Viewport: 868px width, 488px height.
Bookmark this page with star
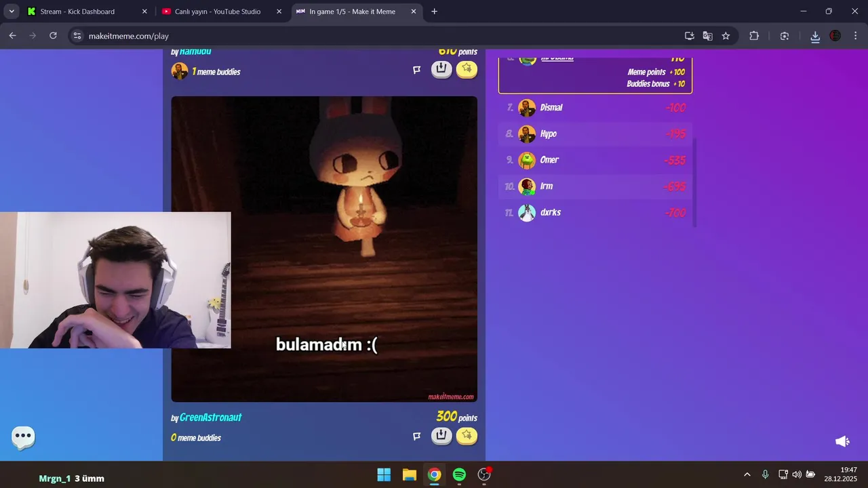[x=726, y=36]
